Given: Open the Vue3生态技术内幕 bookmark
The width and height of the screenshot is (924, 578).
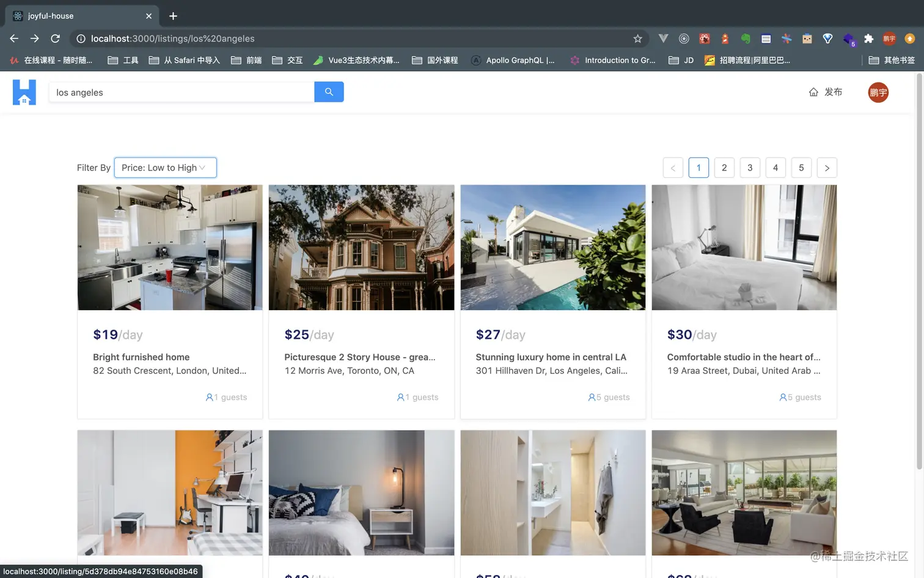Looking at the screenshot, I should 356,60.
